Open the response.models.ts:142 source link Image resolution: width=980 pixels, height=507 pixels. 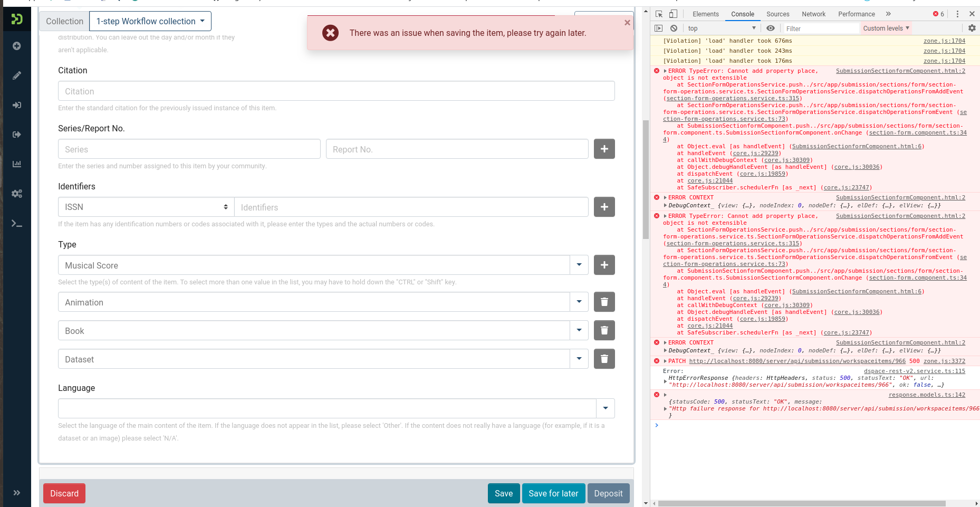pyautogui.click(x=927, y=395)
